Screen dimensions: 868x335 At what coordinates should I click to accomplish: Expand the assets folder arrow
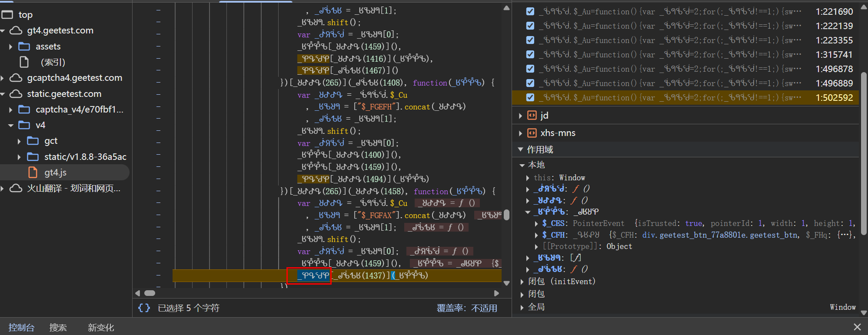click(x=10, y=46)
